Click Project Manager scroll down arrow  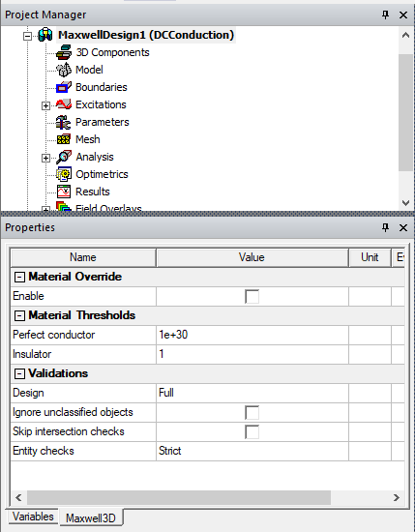405,203
